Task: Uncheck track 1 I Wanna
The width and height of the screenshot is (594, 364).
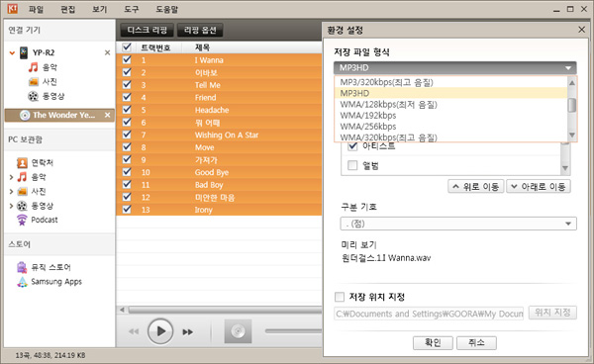Action: 127,59
